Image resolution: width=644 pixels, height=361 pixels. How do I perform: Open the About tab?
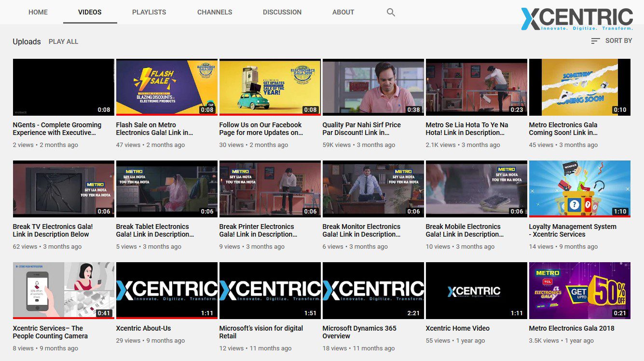(343, 12)
